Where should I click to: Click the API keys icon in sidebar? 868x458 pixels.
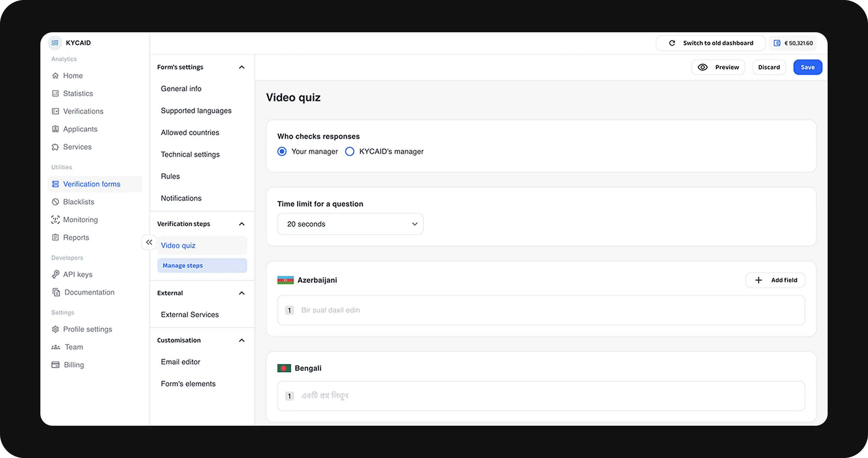(x=55, y=274)
